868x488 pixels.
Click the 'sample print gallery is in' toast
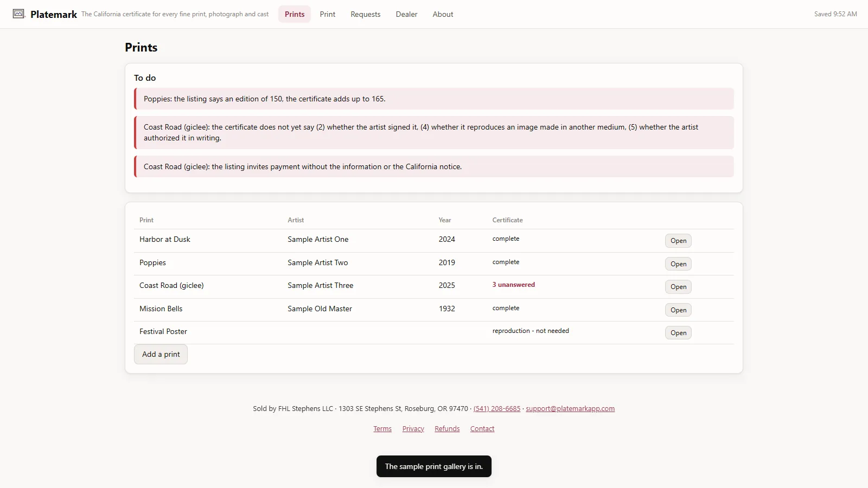point(434,466)
